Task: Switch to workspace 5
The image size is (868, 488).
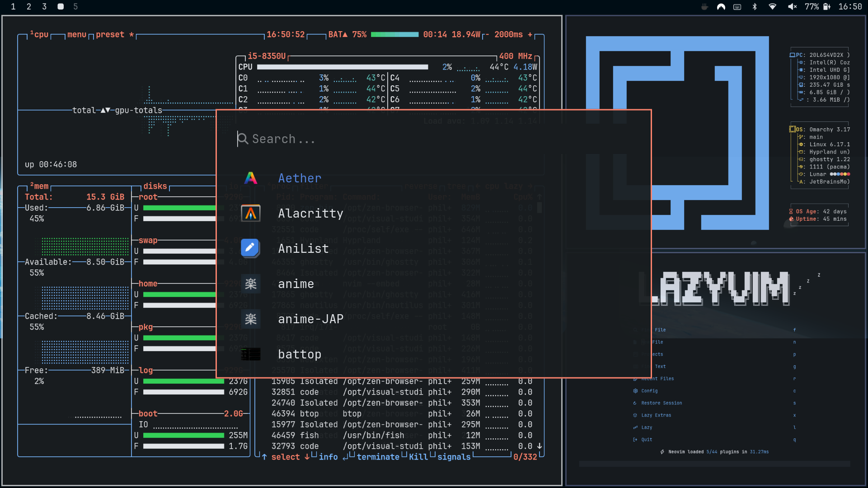Action: [x=75, y=7]
